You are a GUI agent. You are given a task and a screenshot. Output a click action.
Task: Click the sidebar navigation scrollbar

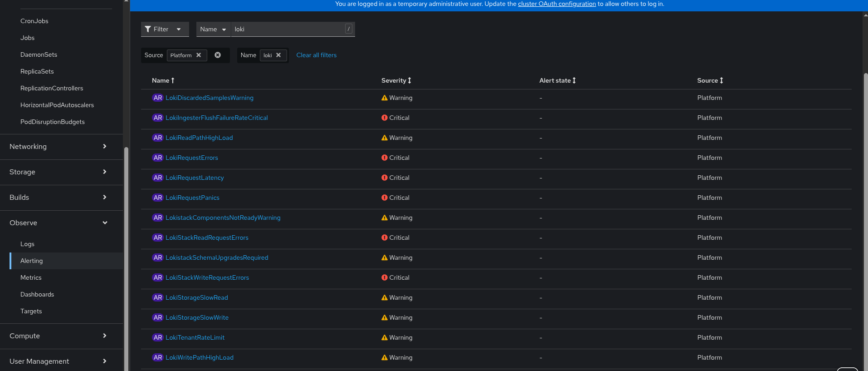(126, 259)
